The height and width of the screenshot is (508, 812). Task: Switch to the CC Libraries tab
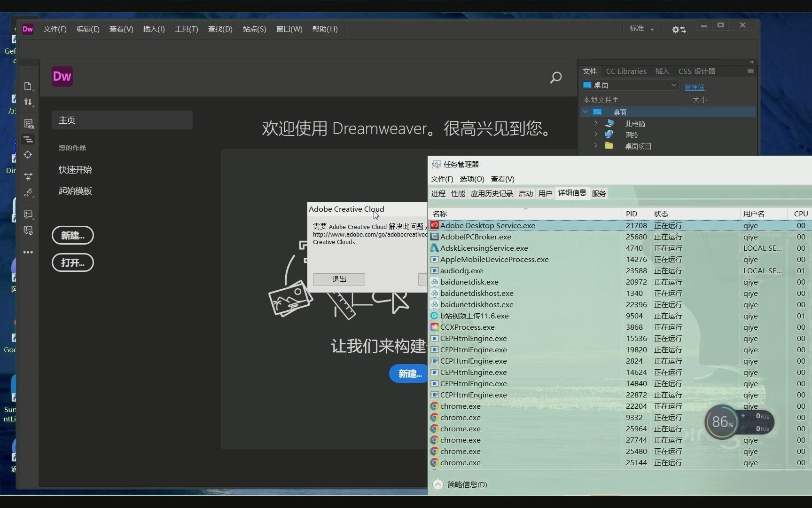click(x=626, y=71)
